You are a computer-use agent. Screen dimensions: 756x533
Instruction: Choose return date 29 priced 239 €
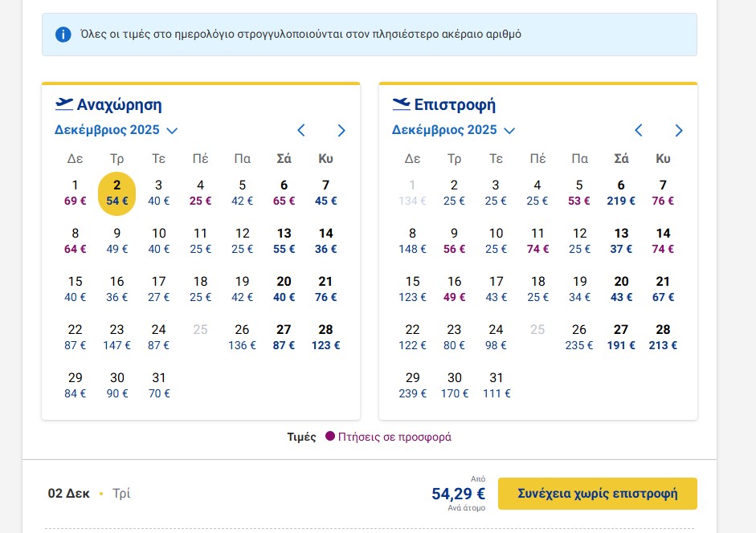point(412,385)
